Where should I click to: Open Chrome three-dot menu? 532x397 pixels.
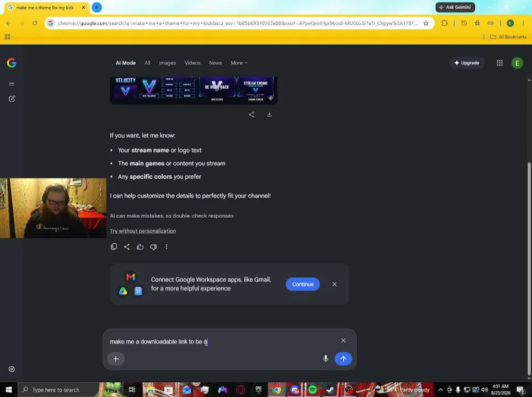pos(523,23)
